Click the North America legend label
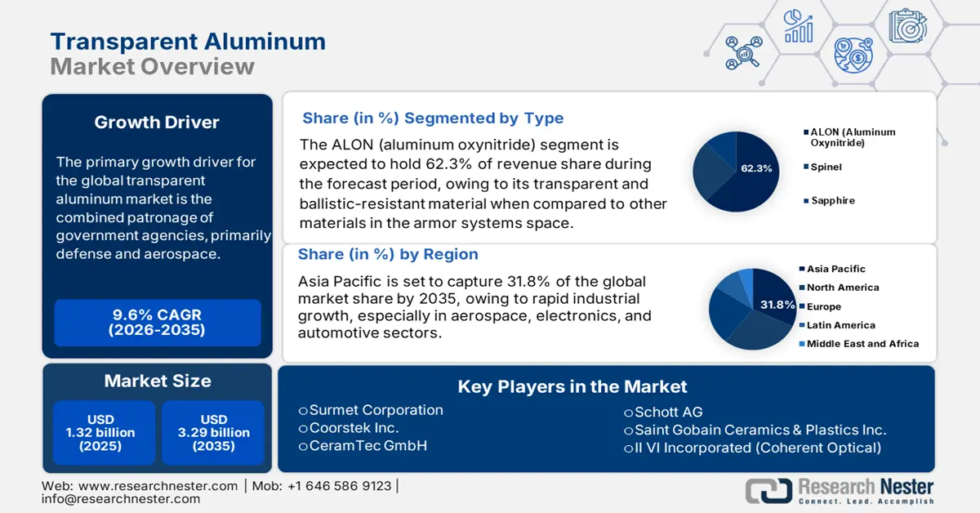This screenshot has height=513, width=980. point(844,288)
